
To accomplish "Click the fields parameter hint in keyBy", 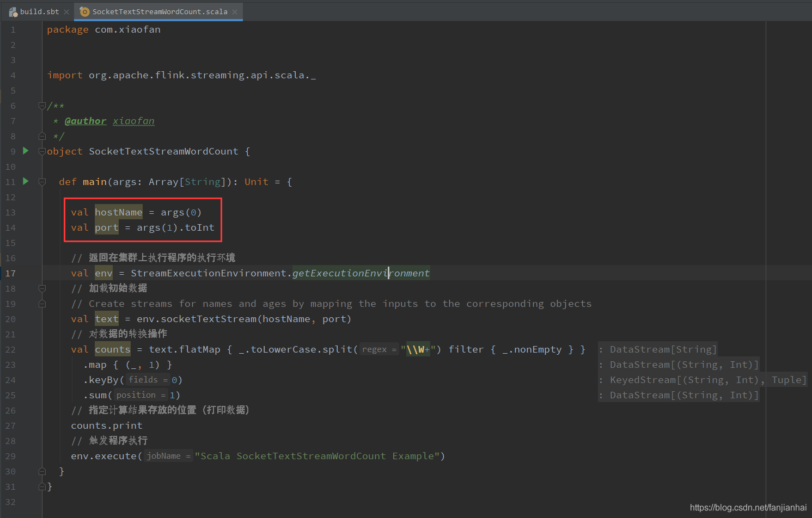I will click(148, 380).
